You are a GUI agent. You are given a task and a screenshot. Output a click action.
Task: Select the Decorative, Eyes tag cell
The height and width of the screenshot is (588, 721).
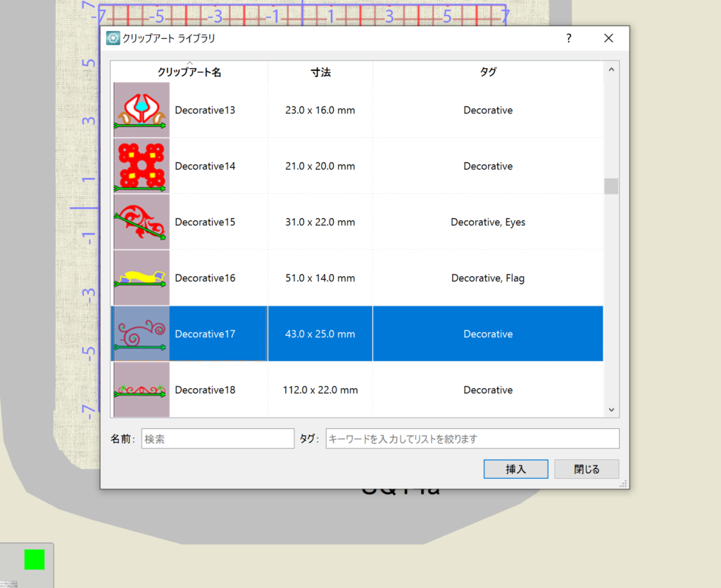tap(488, 222)
